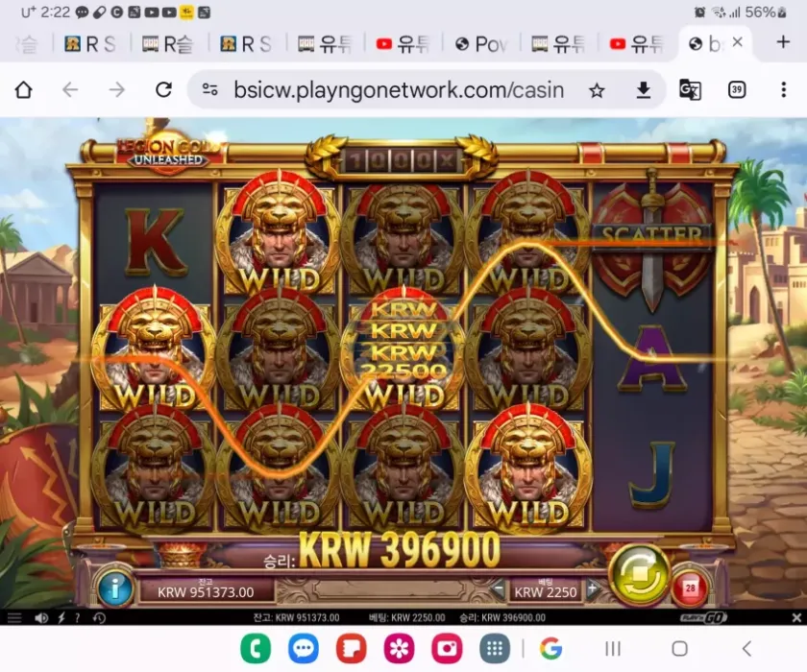Download the page using download icon
This screenshot has height=672, width=807.
tap(644, 90)
